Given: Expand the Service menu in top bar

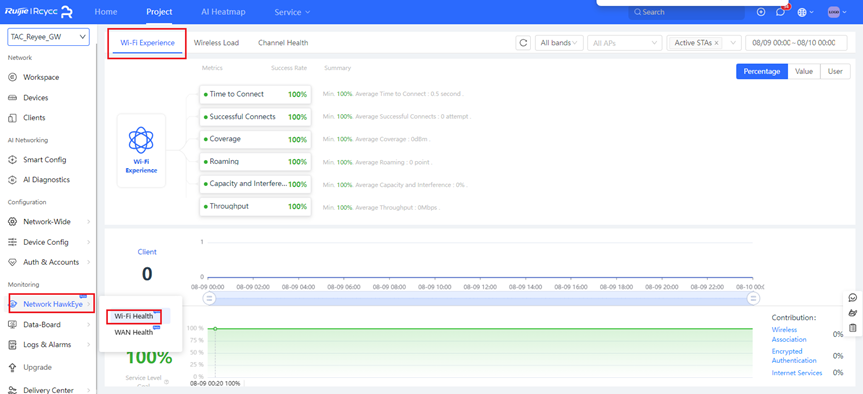Looking at the screenshot, I should [292, 12].
